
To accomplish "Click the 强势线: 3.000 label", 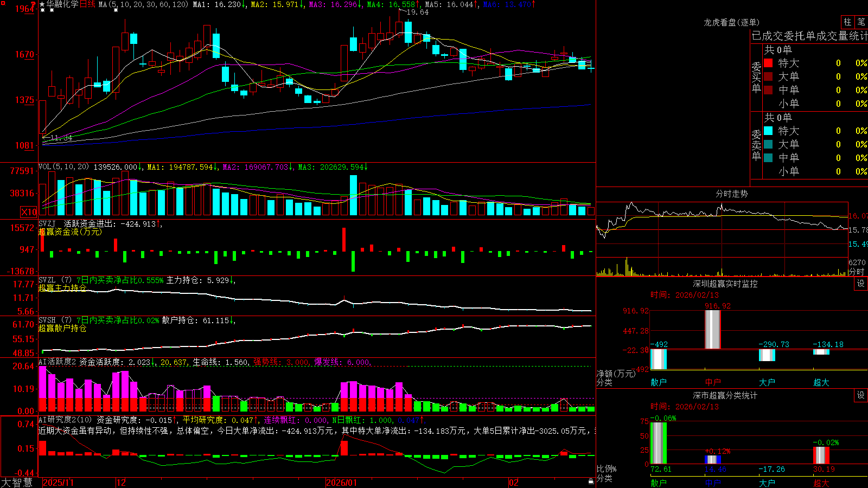I will (x=282, y=362).
